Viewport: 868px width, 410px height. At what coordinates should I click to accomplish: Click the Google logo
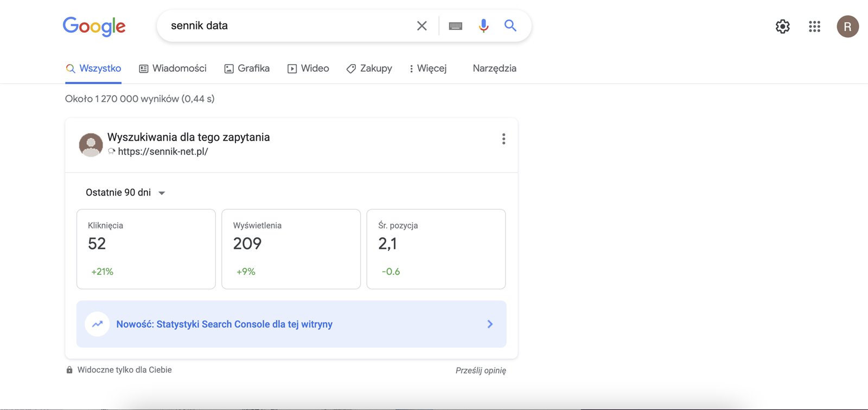[94, 26]
